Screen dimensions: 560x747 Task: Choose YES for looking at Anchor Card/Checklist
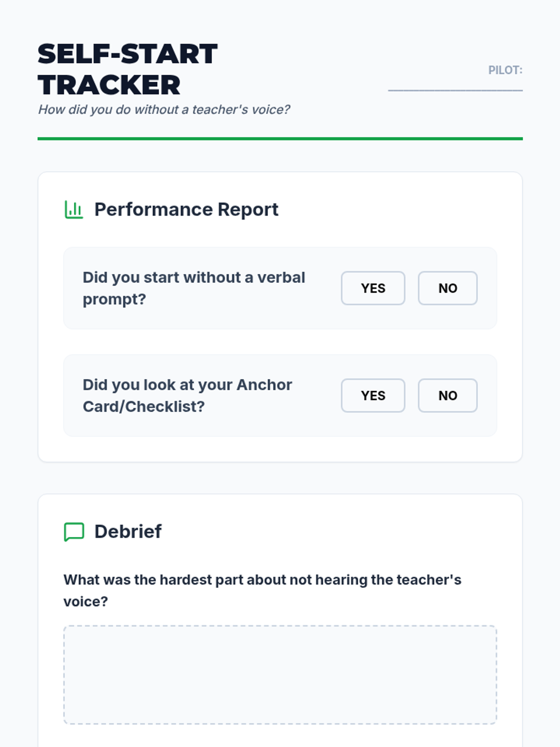pos(373,395)
